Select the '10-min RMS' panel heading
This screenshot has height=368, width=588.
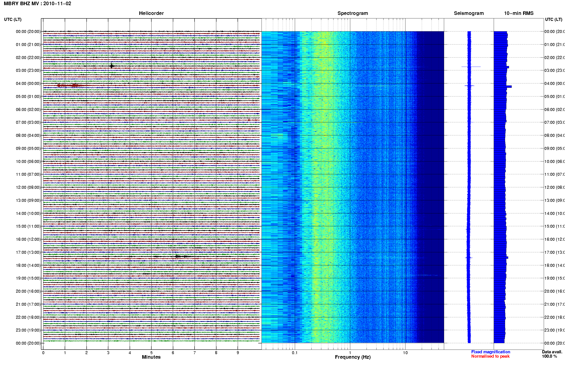click(x=519, y=13)
